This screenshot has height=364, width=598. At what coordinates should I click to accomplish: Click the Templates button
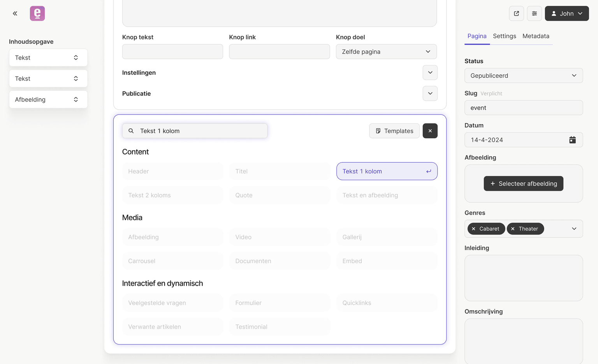click(394, 131)
